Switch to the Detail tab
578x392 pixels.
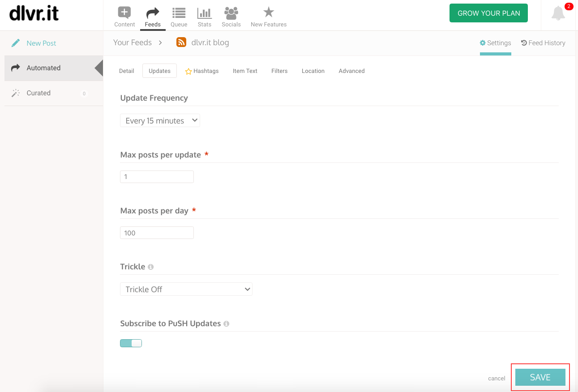tap(127, 71)
